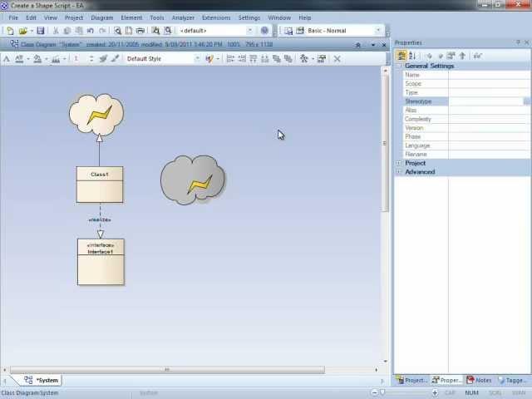This screenshot has width=532, height=399.
Task: Click the Page Setup icon
Action: (x=129, y=31)
